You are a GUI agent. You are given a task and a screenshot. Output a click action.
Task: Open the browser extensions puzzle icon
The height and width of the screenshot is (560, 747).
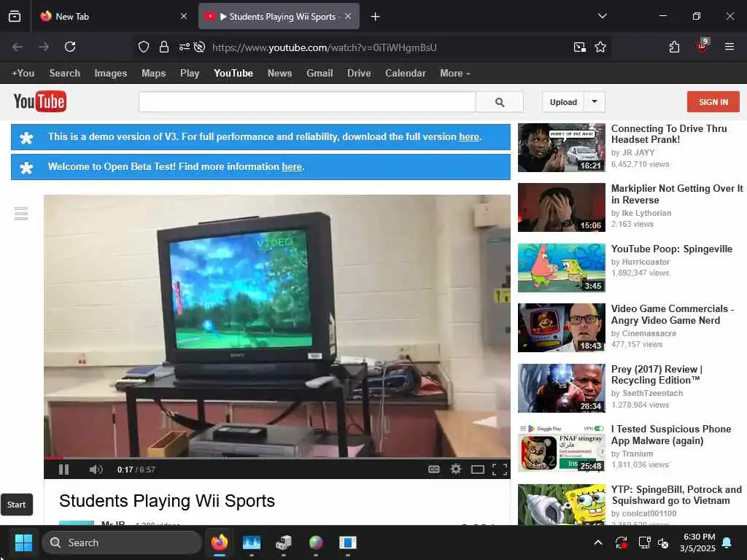point(674,47)
